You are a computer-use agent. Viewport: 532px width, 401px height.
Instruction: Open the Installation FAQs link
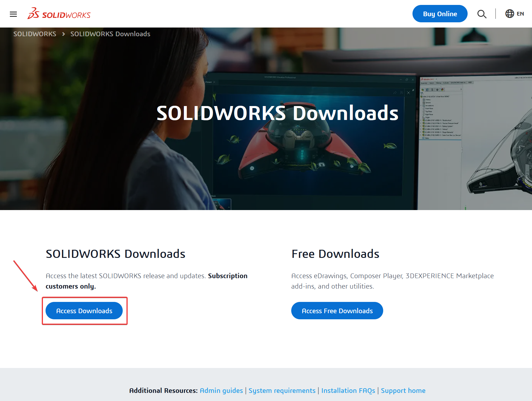[x=348, y=391]
